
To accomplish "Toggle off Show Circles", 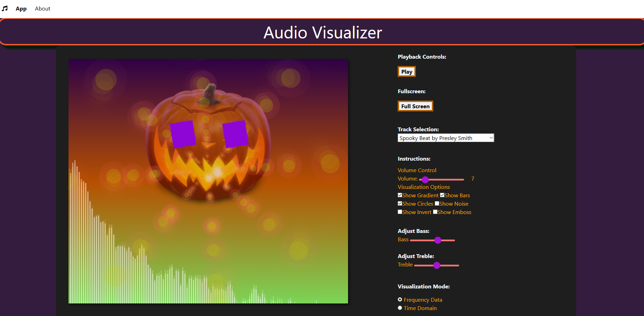I will point(400,203).
